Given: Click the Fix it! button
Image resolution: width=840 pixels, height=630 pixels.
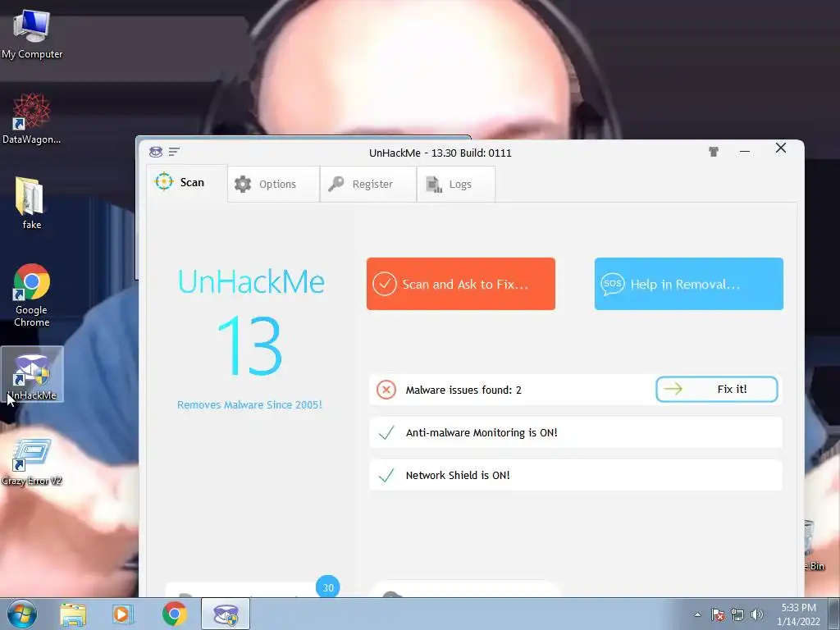Looking at the screenshot, I should [x=717, y=390].
